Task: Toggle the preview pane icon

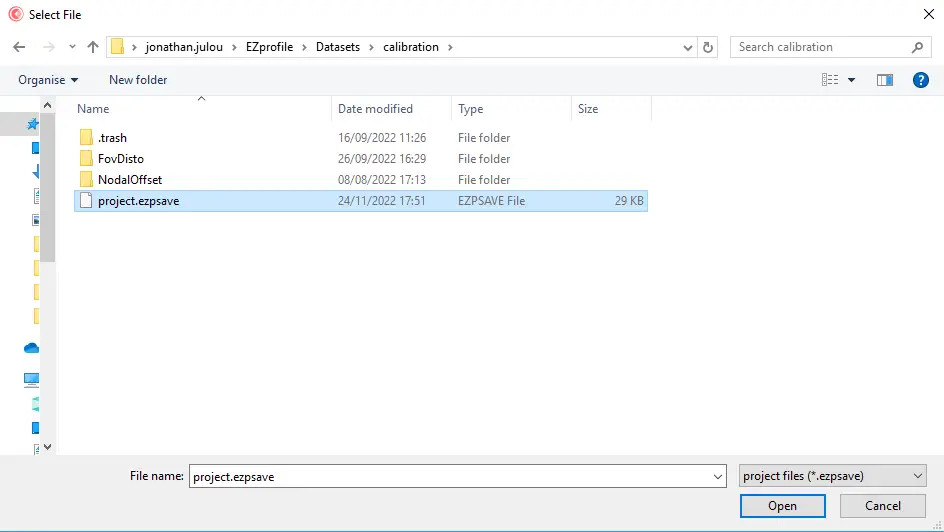Action: coord(884,80)
